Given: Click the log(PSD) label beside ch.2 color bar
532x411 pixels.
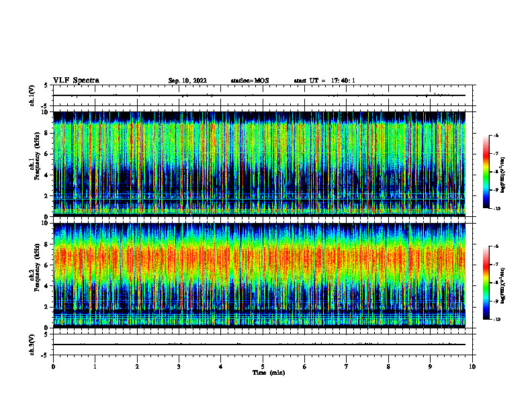Looking at the screenshot, I should click(x=503, y=285).
